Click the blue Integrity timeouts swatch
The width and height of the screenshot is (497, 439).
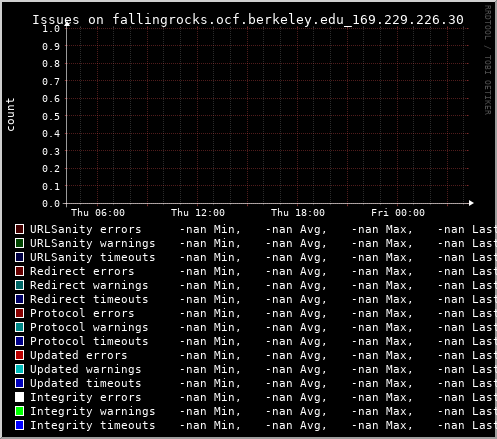tap(20, 425)
